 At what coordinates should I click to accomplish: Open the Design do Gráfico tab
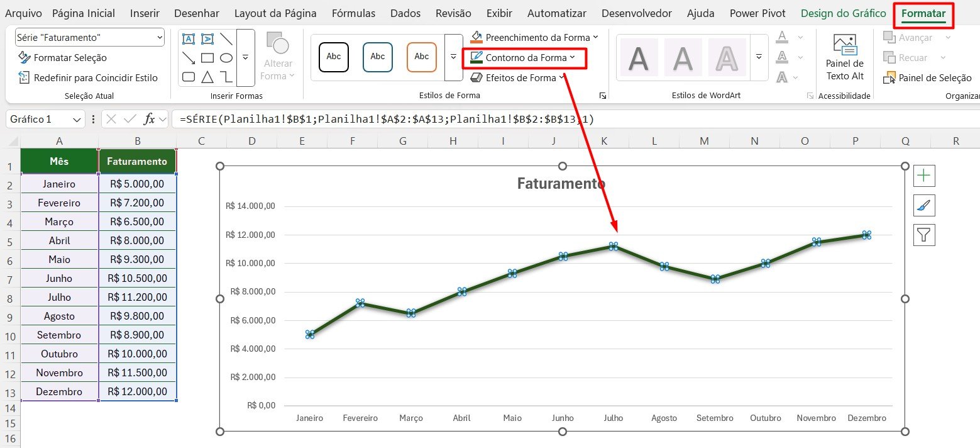(x=844, y=13)
